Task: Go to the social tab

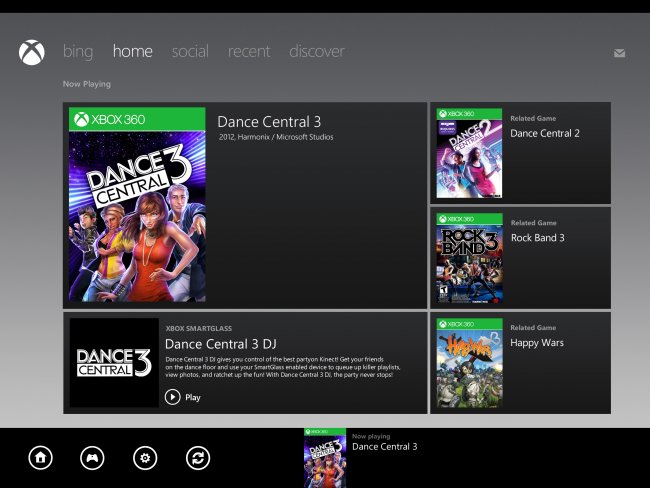Action: tap(190, 51)
